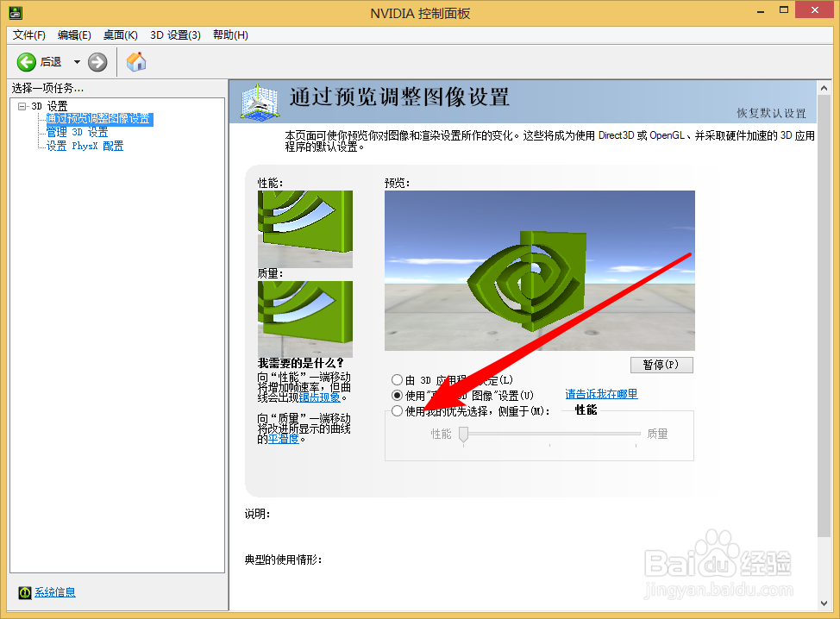
Task: Select the 使用高级 3D 图像设置 radio button
Action: tap(397, 396)
